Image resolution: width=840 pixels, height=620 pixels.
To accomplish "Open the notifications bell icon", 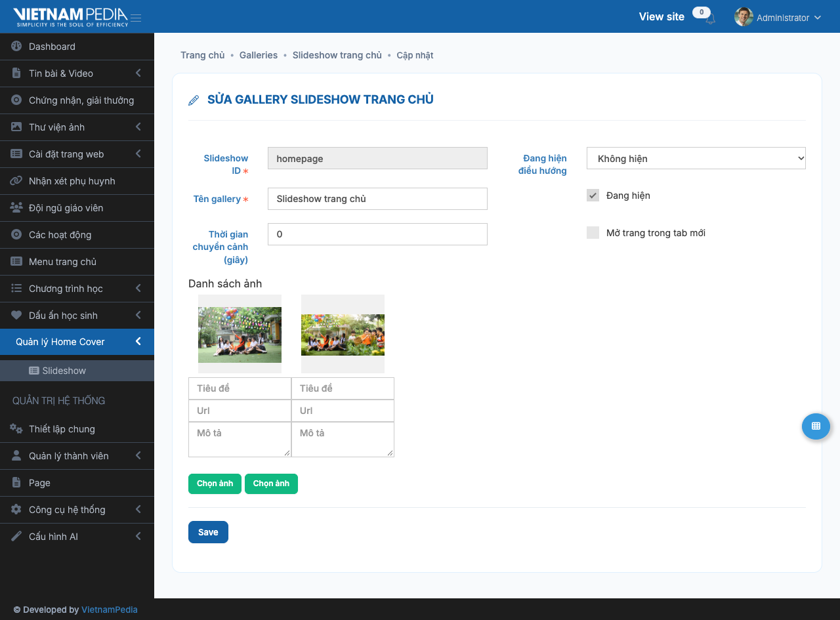I will [710, 19].
